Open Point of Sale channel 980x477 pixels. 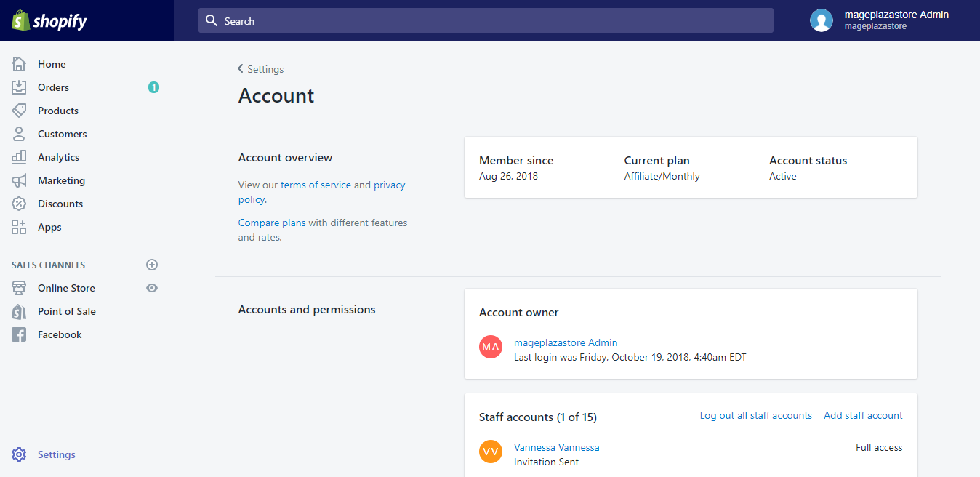pos(67,311)
